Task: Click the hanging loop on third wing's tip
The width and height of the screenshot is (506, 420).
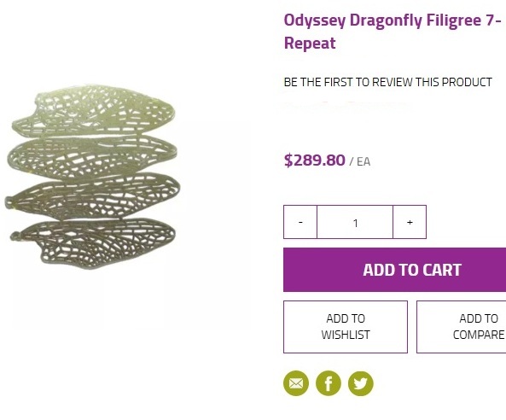Action: pyautogui.click(x=9, y=202)
